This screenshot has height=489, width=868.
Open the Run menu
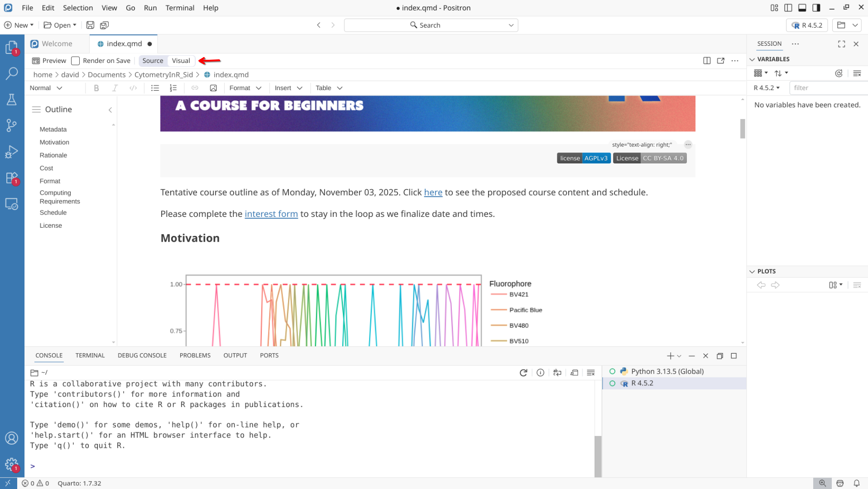(x=150, y=8)
